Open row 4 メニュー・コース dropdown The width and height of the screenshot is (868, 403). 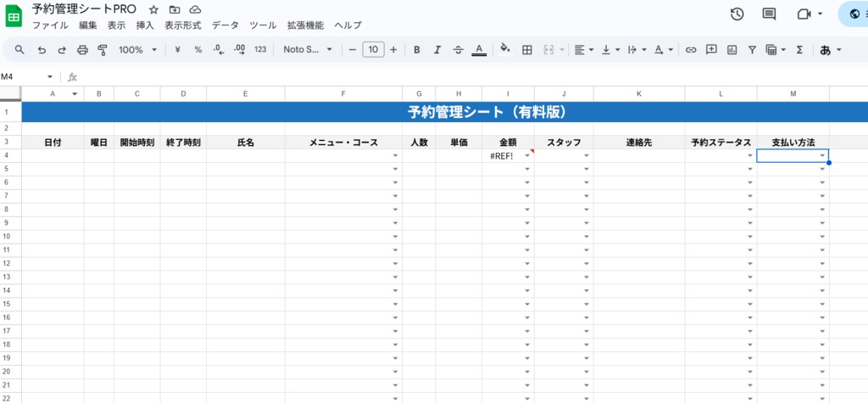395,156
